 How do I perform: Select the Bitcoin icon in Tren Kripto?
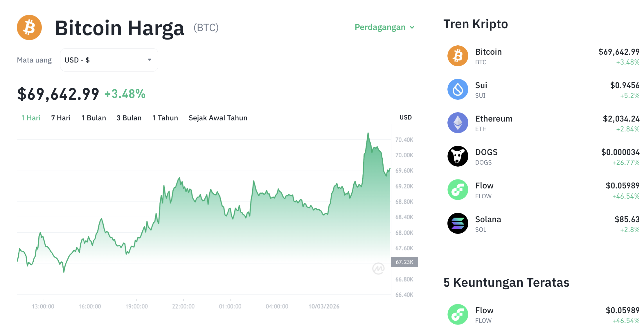tap(458, 56)
